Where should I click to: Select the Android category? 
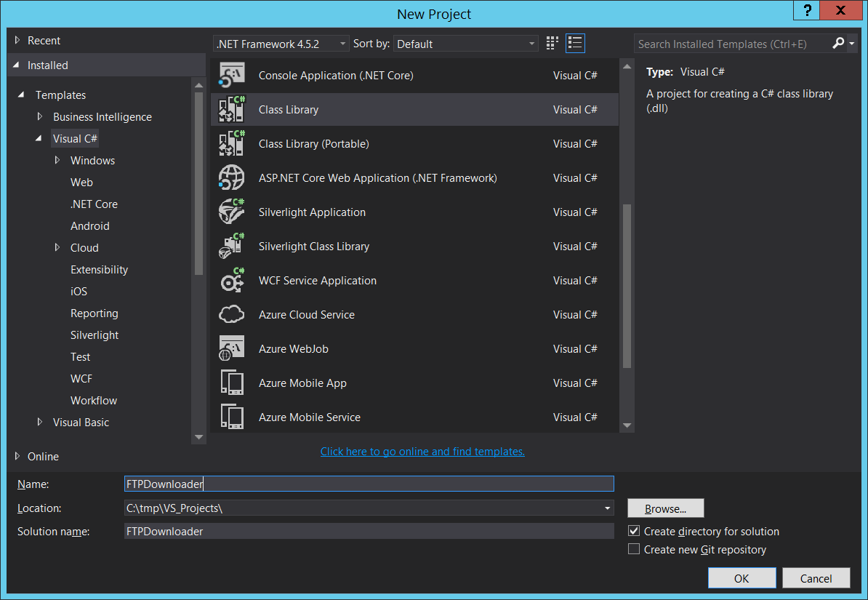89,226
